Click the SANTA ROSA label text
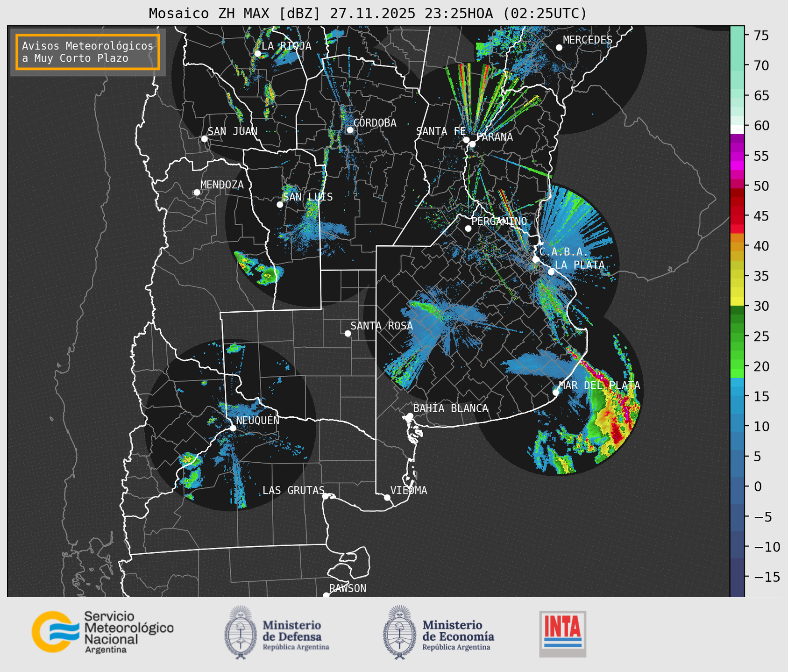The height and width of the screenshot is (672, 788). [382, 326]
